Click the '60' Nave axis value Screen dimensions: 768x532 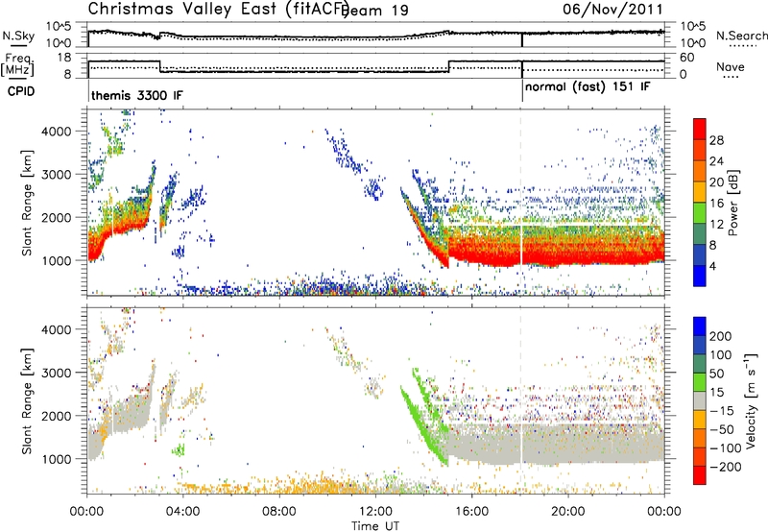[687, 58]
